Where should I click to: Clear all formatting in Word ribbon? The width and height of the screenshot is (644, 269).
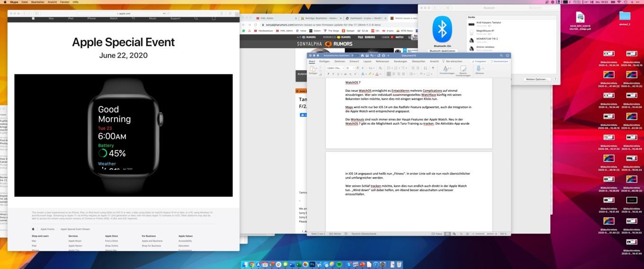click(x=380, y=68)
